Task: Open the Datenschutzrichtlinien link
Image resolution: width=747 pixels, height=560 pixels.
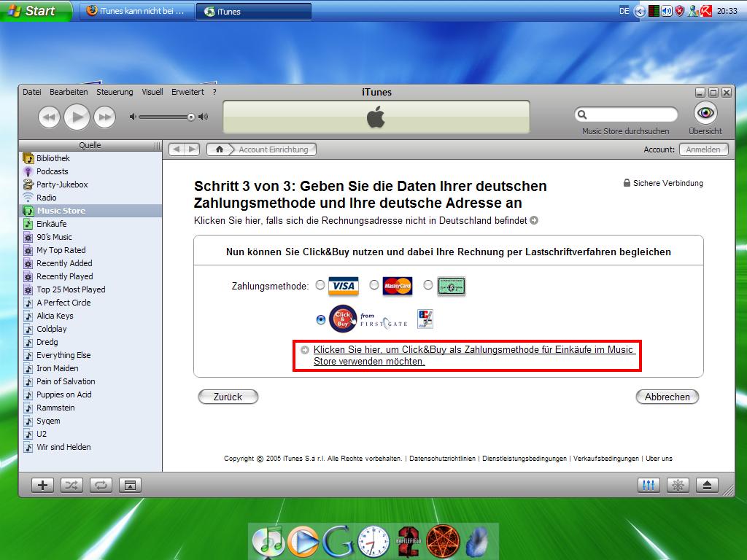Action: (442, 459)
